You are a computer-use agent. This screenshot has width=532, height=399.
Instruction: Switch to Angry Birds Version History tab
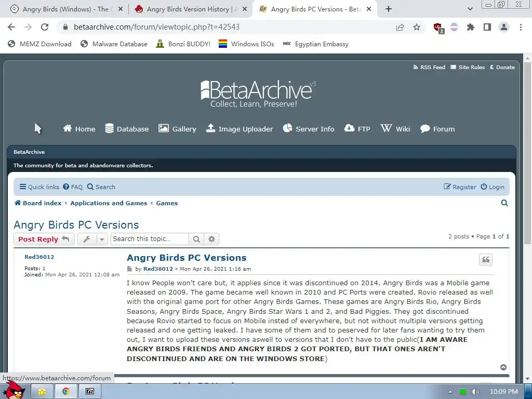pyautogui.click(x=190, y=9)
